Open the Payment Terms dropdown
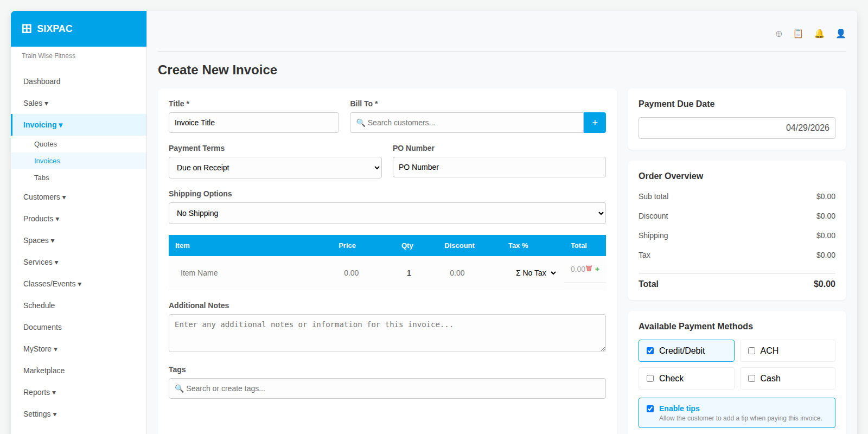The width and height of the screenshot is (868, 434). pyautogui.click(x=275, y=168)
